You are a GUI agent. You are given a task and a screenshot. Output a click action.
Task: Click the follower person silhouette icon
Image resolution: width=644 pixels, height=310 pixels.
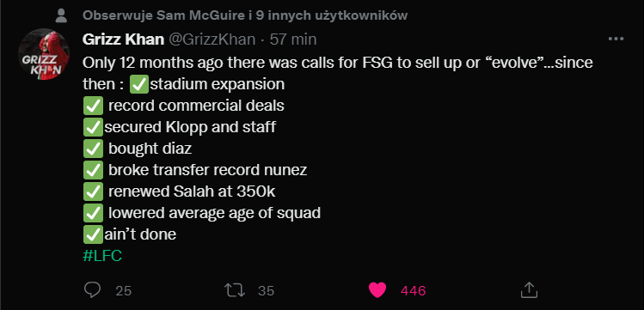[61, 16]
